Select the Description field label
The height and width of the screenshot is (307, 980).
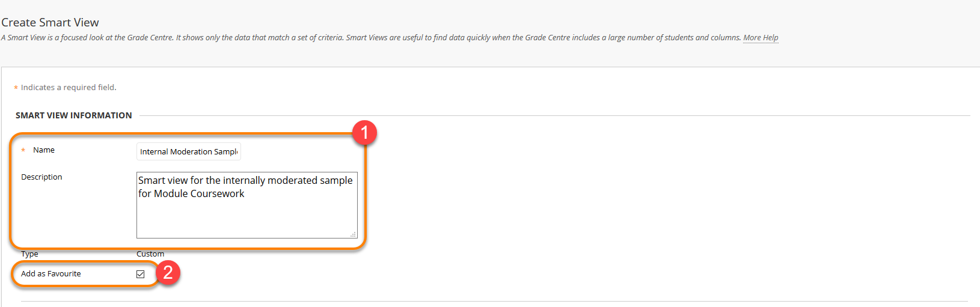tap(41, 177)
